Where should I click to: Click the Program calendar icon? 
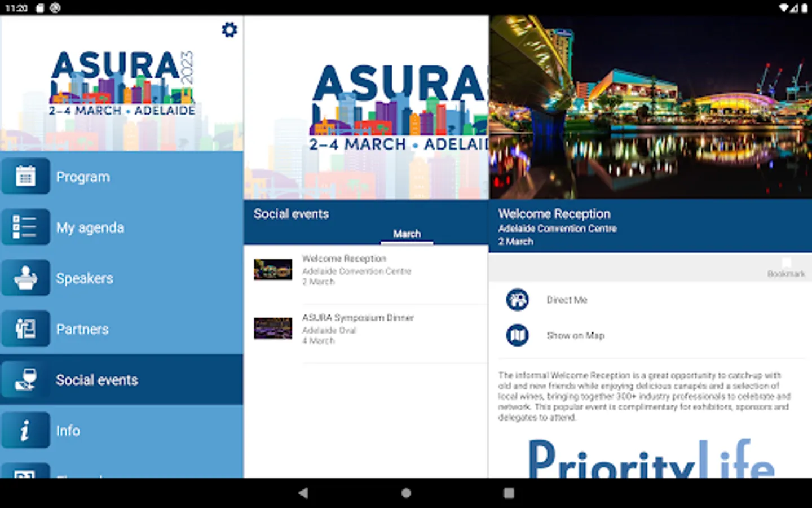(25, 177)
